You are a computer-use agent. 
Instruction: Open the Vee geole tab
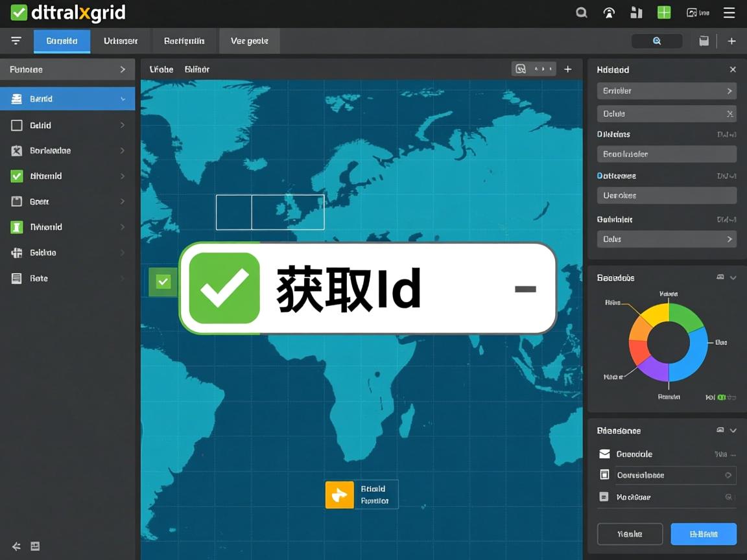[249, 41]
